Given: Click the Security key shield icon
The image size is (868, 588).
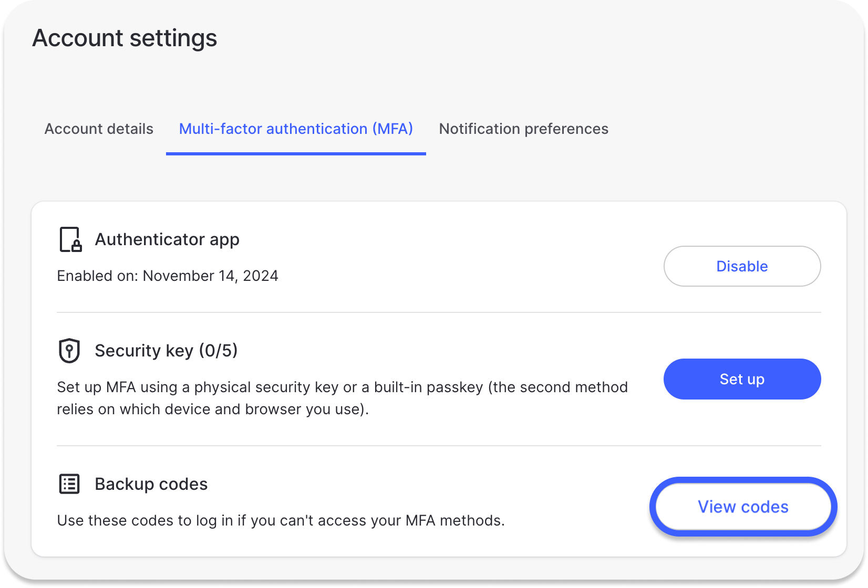Looking at the screenshot, I should coord(69,351).
